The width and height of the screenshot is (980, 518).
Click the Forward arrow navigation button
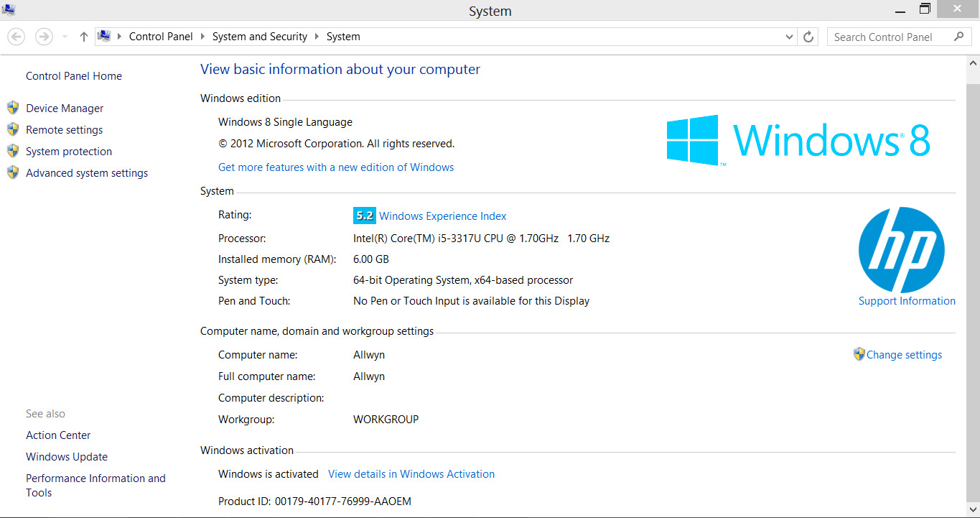tap(44, 37)
